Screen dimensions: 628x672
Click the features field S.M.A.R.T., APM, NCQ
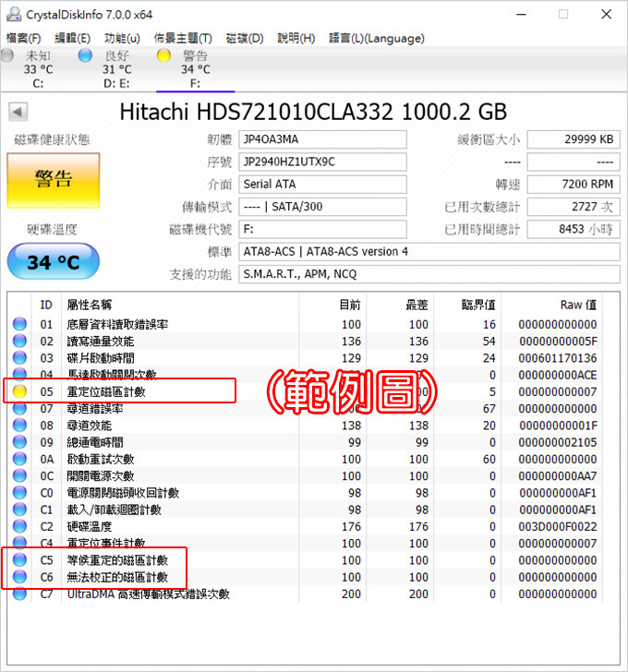429,274
